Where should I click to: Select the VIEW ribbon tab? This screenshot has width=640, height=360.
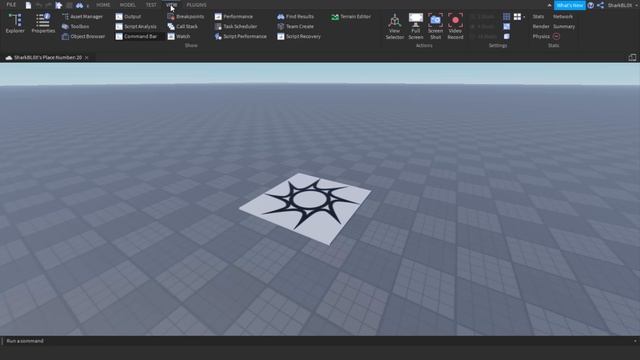171,5
